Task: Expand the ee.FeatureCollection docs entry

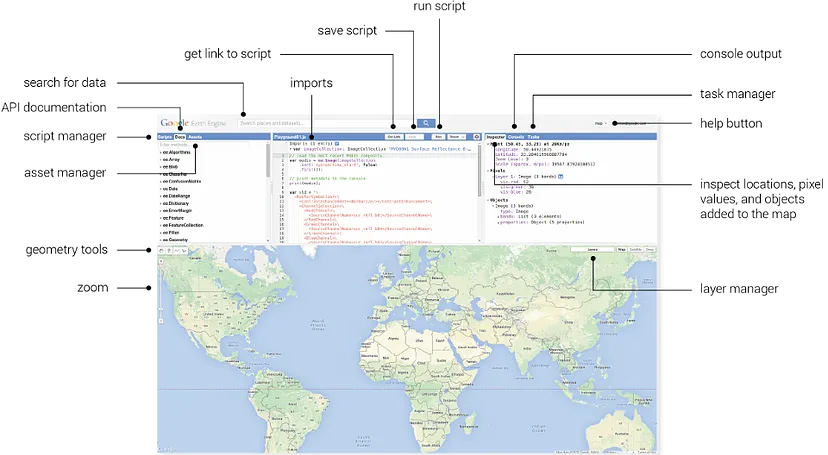Action: click(182, 225)
